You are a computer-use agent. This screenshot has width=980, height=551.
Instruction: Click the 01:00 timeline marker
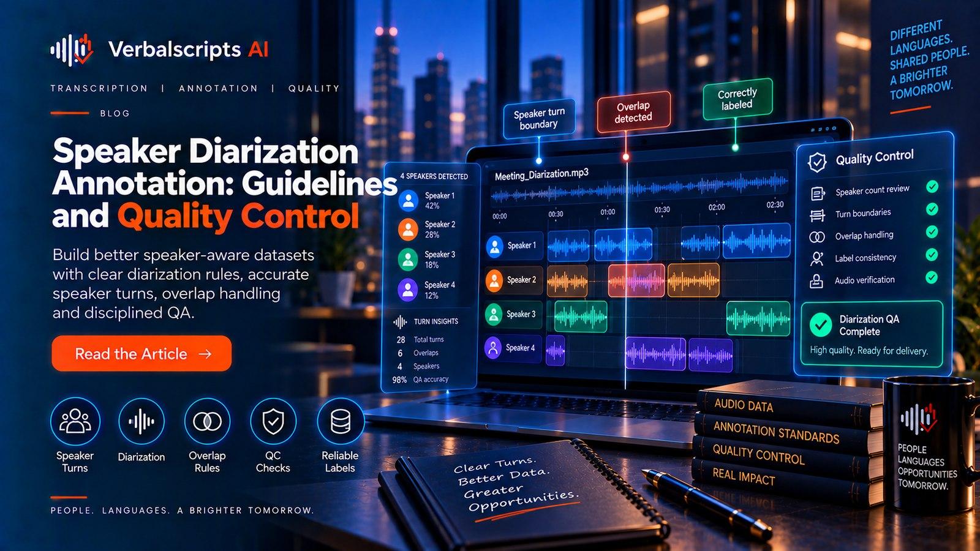(x=608, y=212)
